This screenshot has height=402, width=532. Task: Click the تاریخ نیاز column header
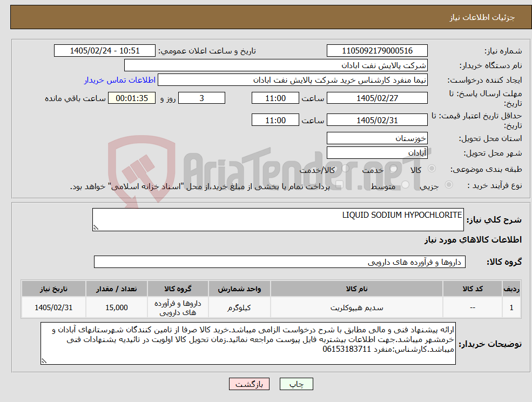click(x=53, y=289)
